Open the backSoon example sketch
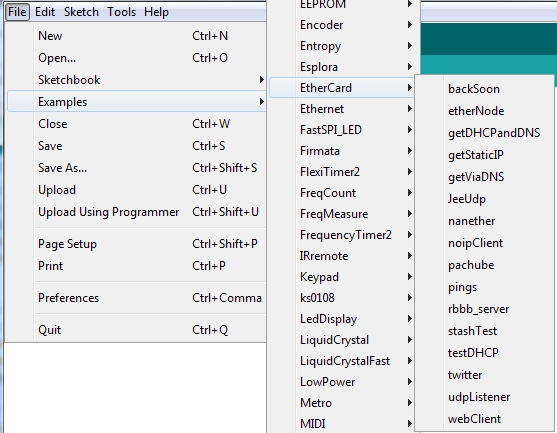The image size is (557, 433). [484, 89]
